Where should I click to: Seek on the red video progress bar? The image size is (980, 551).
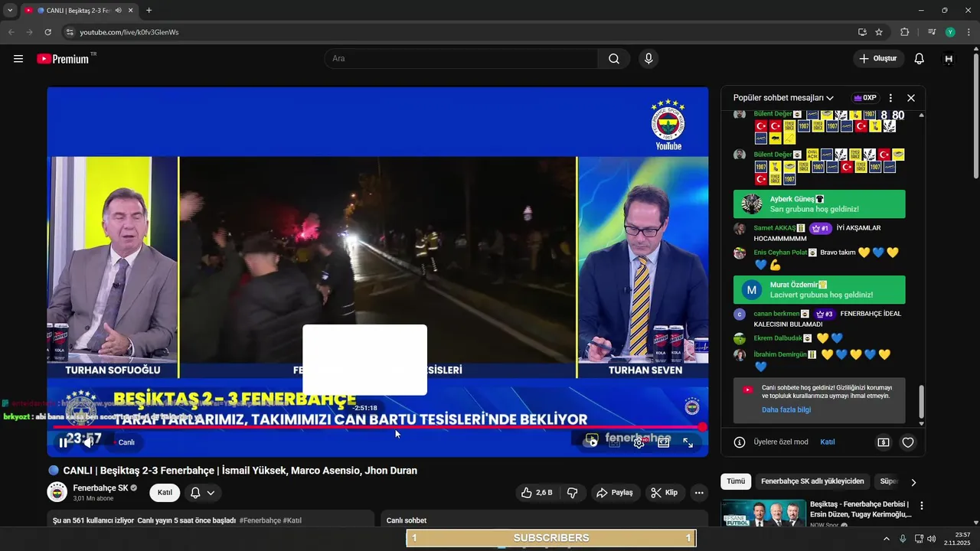377,427
